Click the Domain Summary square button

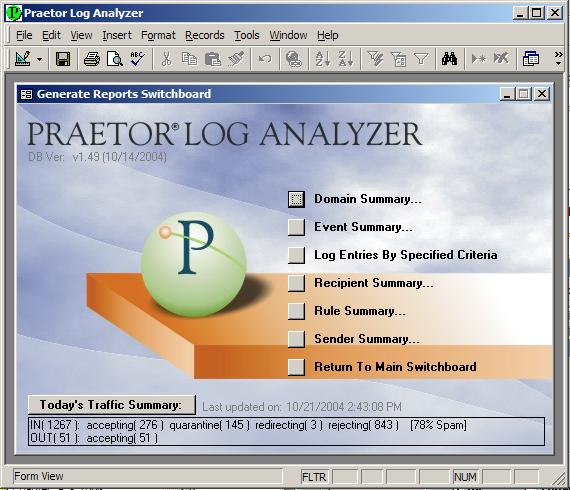(296, 199)
